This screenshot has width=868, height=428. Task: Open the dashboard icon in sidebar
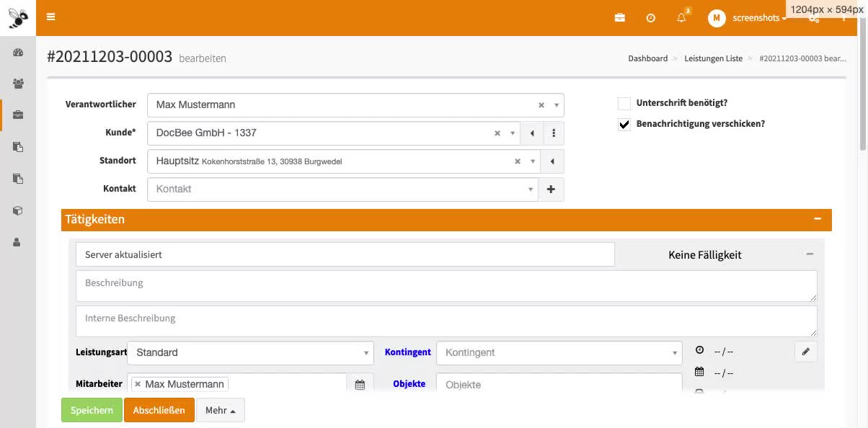[x=18, y=53]
